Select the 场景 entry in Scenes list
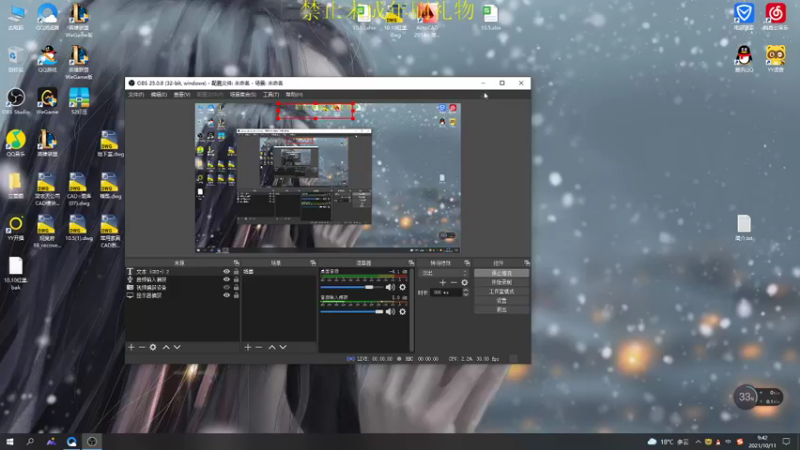 [x=279, y=272]
